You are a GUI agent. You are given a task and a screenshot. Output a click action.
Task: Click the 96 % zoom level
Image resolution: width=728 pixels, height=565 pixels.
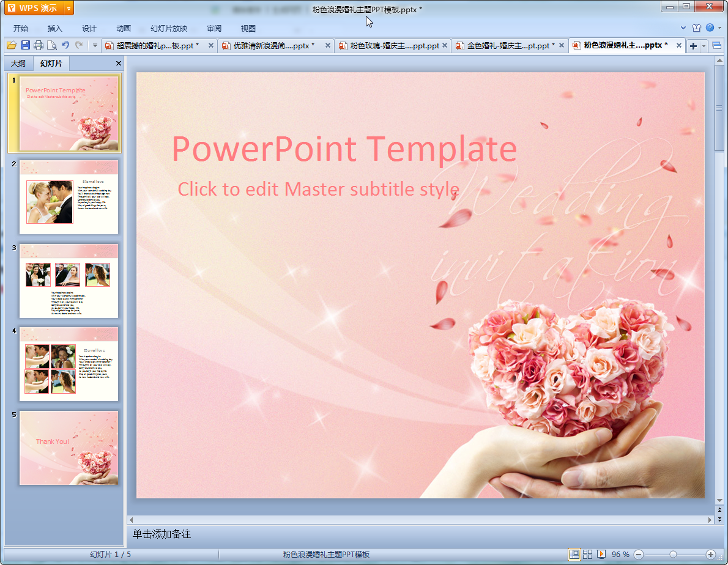(x=620, y=555)
